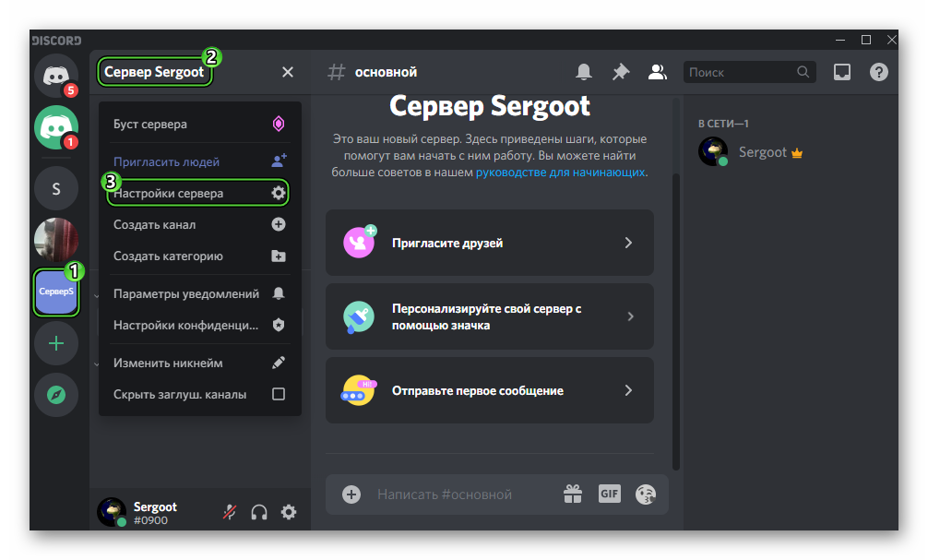Toggle the hide muted channels checkbox

coord(279,394)
